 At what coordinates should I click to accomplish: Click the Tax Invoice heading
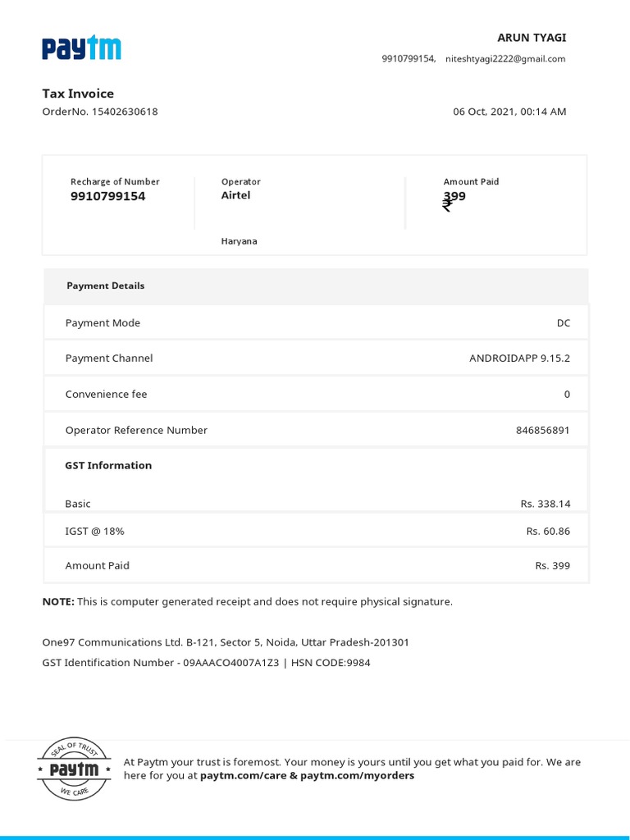(x=78, y=94)
